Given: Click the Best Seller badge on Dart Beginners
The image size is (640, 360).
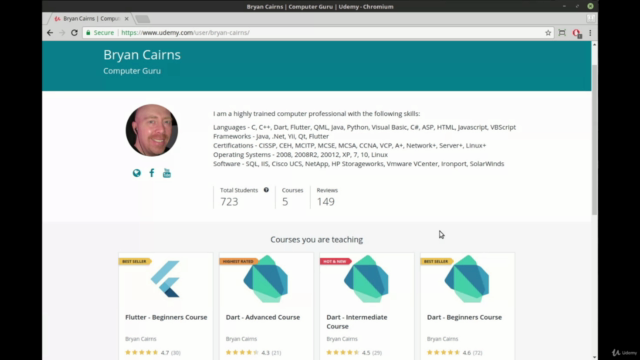Looking at the screenshot, I should pyautogui.click(x=436, y=261).
